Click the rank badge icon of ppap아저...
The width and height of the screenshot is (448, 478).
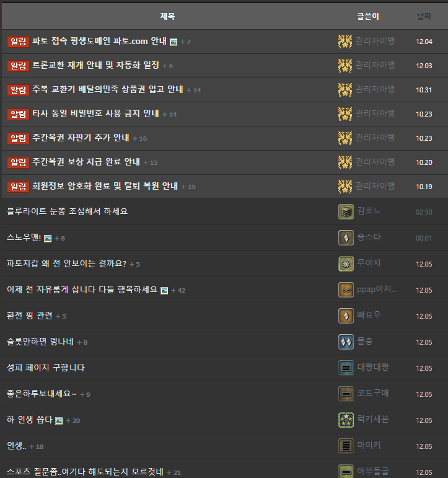[346, 290]
